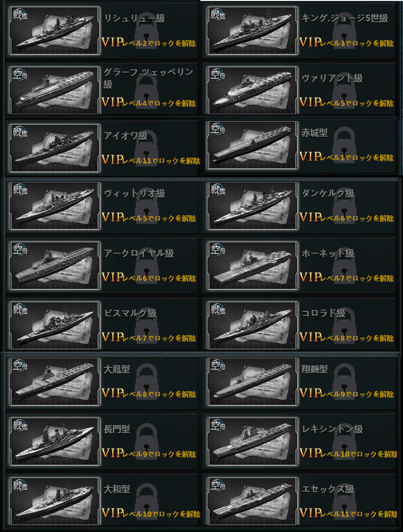Click the lock icon on 大和型

146,500
